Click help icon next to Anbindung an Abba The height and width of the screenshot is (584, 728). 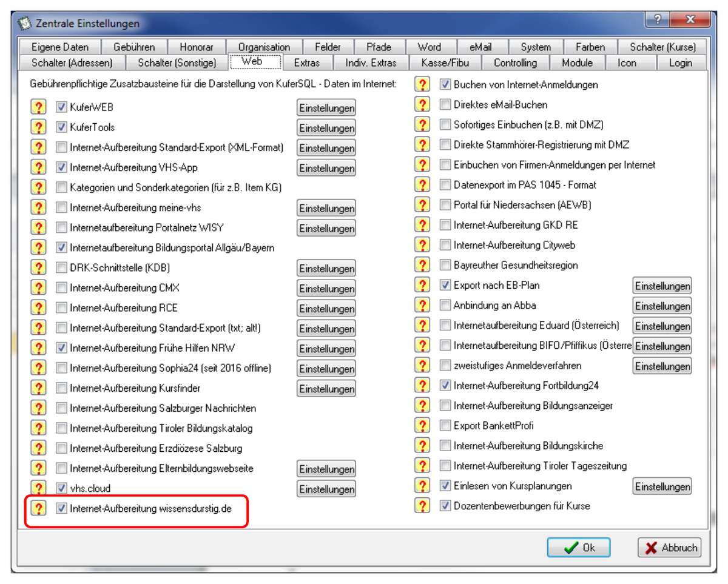point(422,305)
